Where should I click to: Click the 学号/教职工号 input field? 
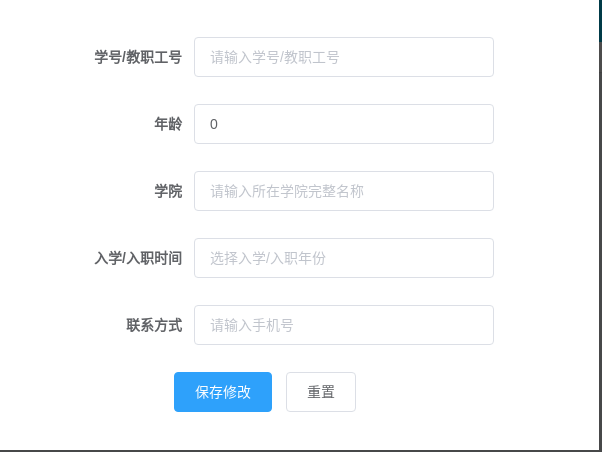coord(343,58)
